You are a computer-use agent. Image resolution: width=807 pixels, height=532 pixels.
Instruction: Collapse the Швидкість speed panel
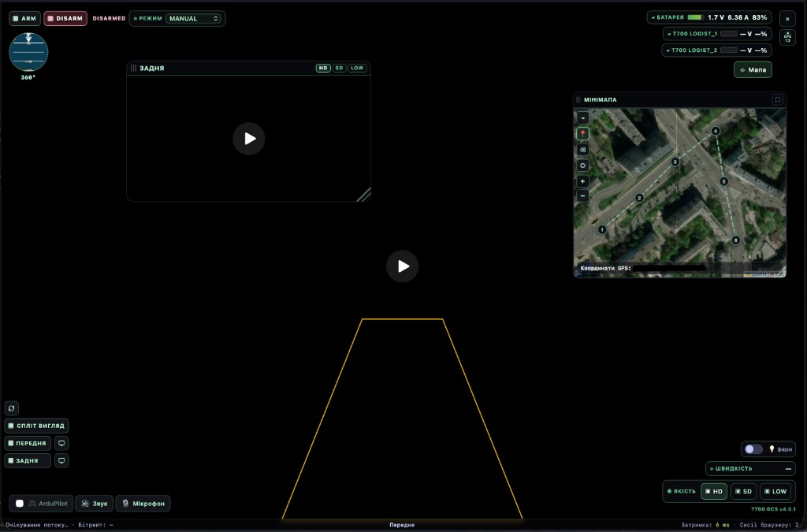click(788, 469)
